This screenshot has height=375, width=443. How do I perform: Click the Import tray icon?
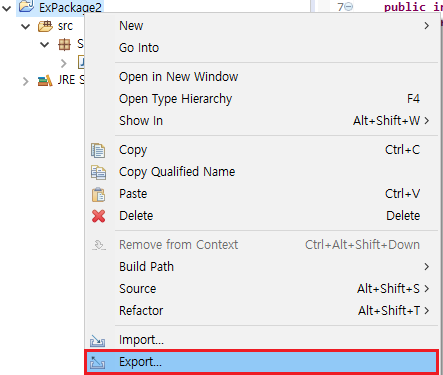[97, 341]
